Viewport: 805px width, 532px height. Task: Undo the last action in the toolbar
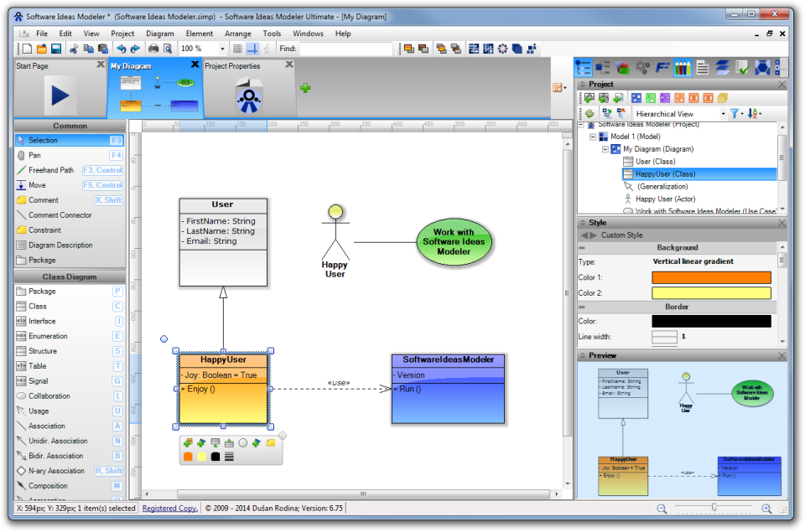(x=121, y=49)
